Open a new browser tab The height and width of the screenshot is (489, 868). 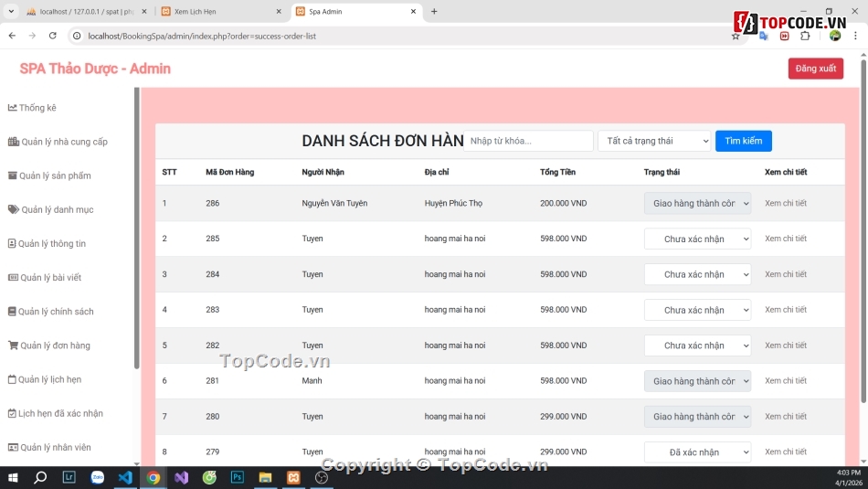point(434,11)
